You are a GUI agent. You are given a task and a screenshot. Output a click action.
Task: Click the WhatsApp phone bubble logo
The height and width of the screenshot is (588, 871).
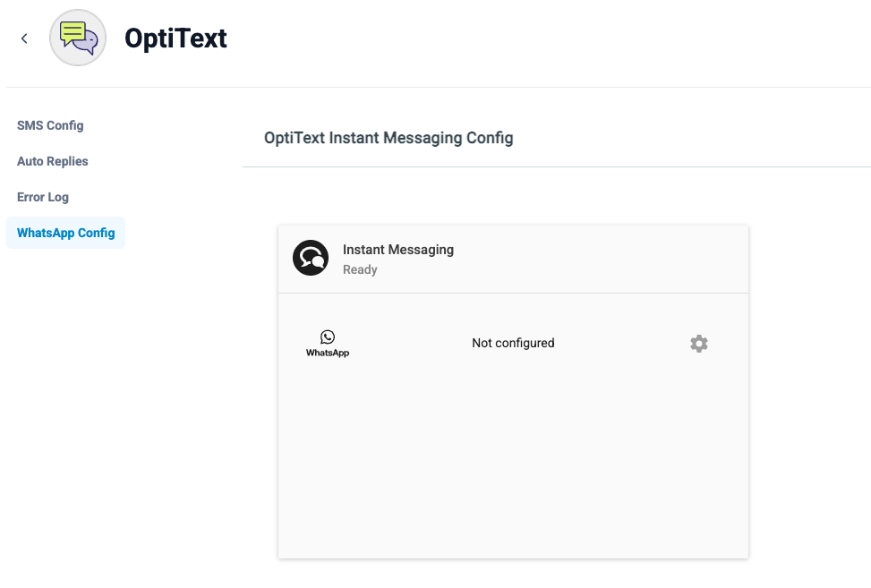click(x=328, y=337)
